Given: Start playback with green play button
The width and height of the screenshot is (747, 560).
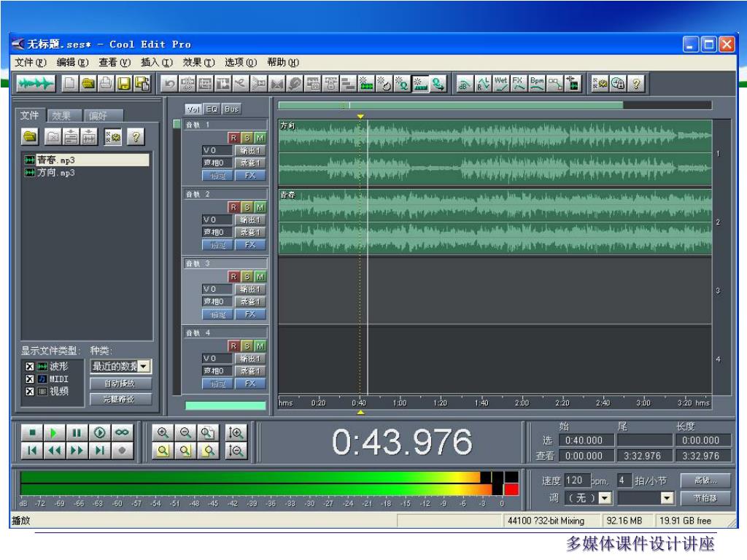Looking at the screenshot, I should pos(54,433).
